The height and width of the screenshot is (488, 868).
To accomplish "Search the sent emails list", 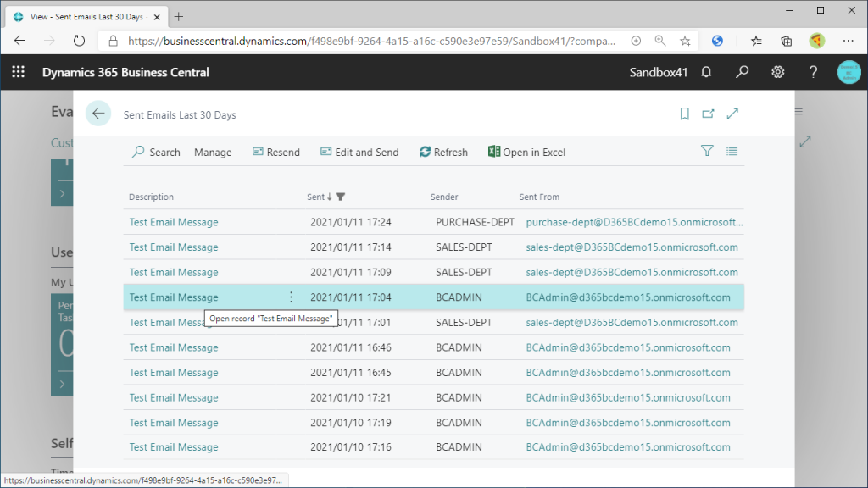I will tap(156, 152).
